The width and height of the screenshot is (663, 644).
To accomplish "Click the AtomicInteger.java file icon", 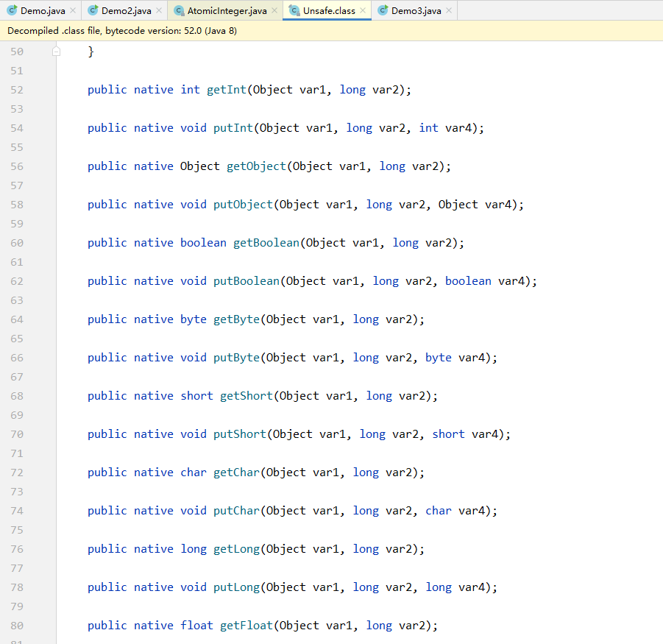I will pyautogui.click(x=180, y=10).
